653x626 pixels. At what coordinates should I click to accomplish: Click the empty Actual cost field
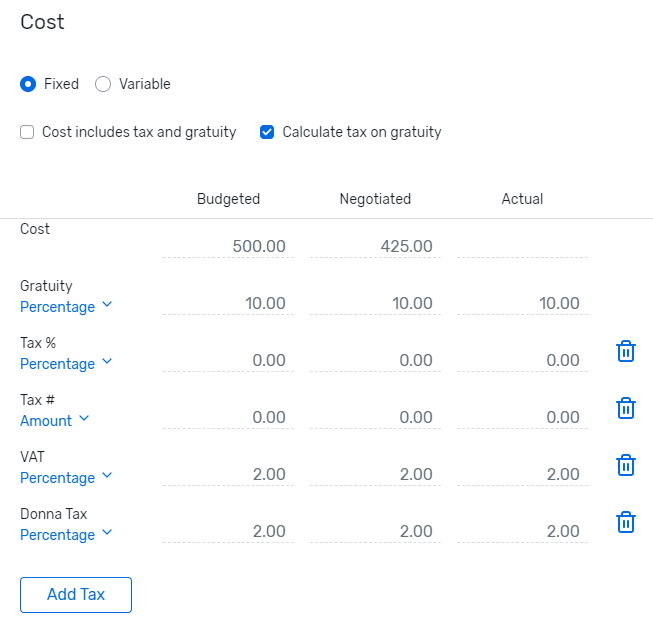pyautogui.click(x=522, y=246)
